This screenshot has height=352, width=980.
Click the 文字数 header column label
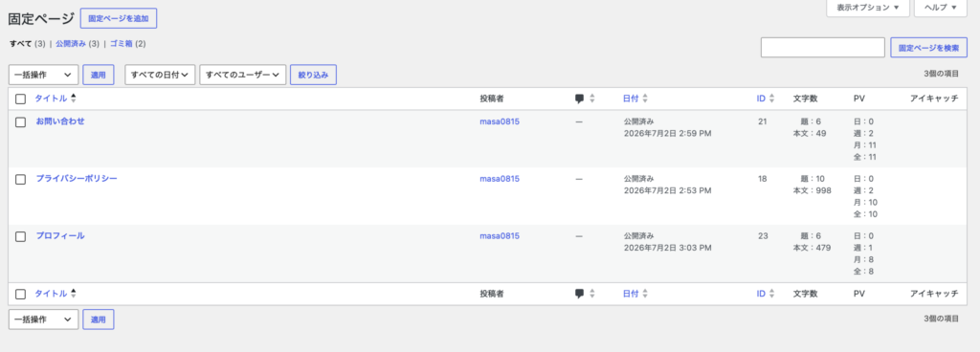click(805, 99)
